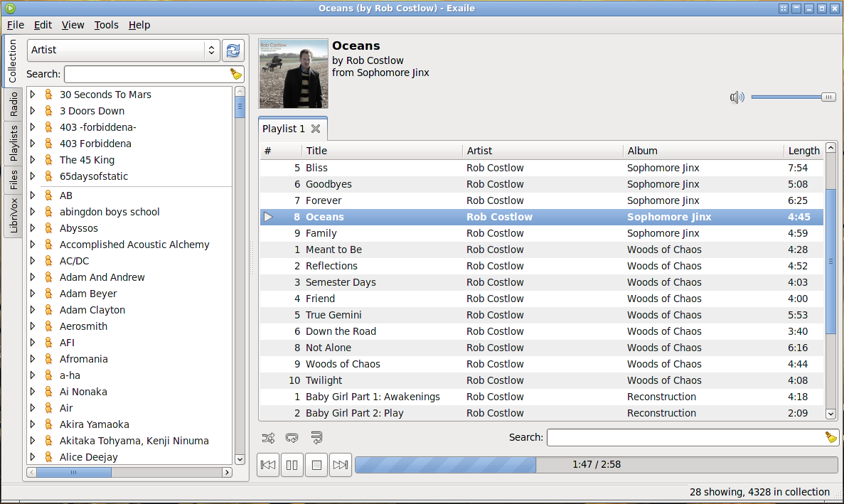Viewport: 844px width, 504px height.
Task: Sort playlist by Album column header
Action: coord(703,151)
